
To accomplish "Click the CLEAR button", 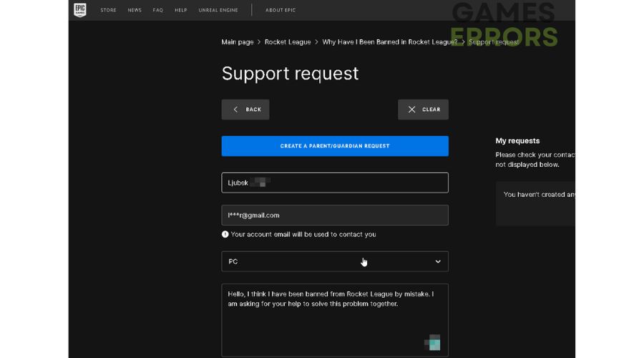I will coord(423,110).
